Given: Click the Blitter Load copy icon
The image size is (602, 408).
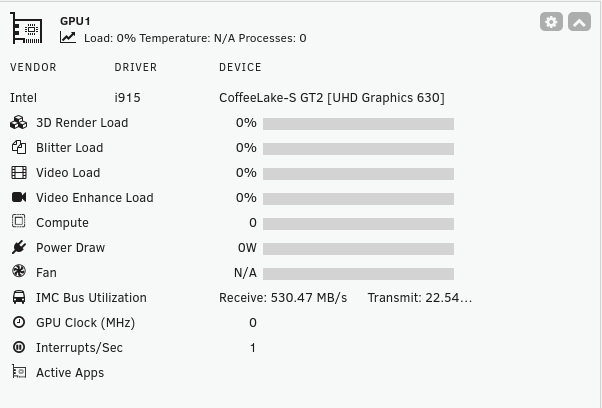Looking at the screenshot, I should 19,147.
